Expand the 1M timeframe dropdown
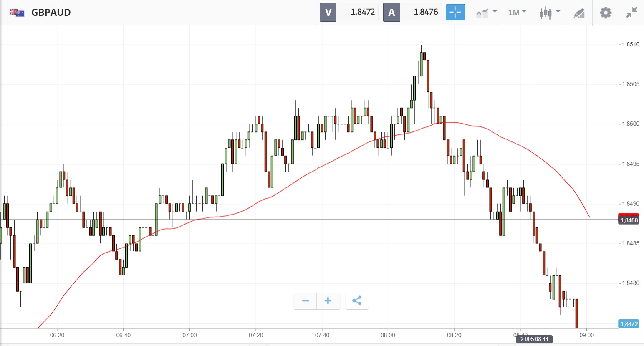Screen dimensions: 644x346 pyautogui.click(x=517, y=12)
